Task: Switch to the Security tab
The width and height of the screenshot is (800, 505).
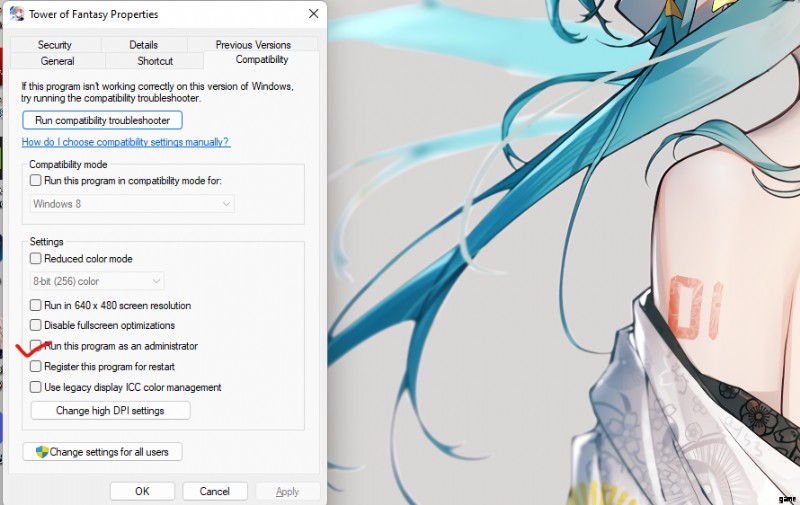Action: point(55,45)
